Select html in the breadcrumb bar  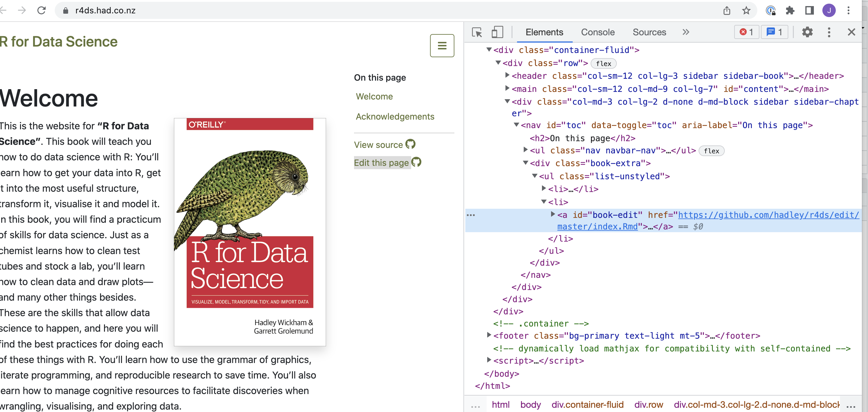click(500, 404)
